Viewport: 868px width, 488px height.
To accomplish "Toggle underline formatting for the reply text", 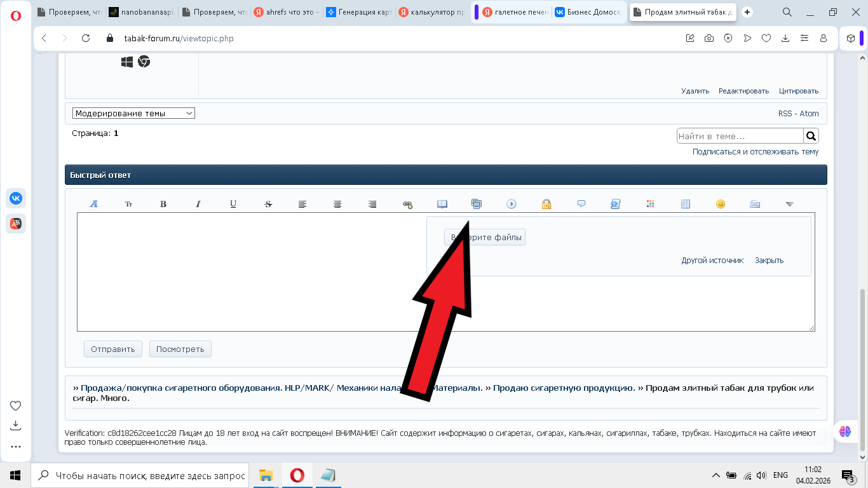I will (x=233, y=203).
